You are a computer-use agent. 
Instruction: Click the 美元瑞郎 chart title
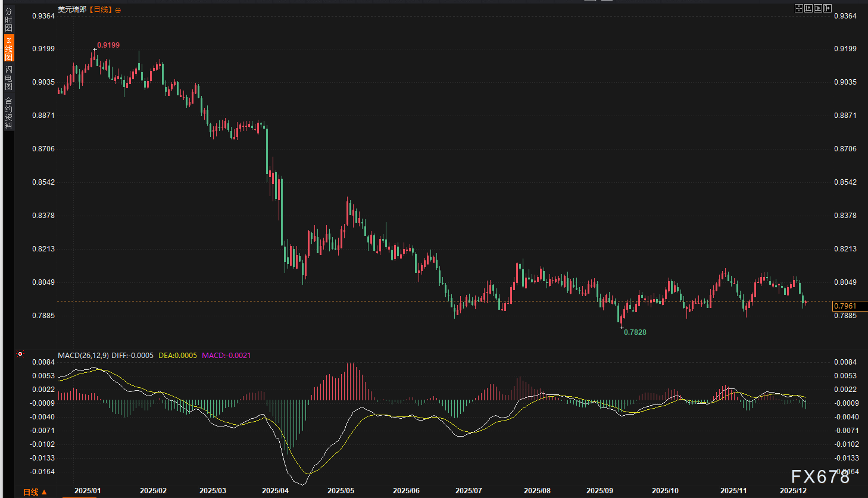point(72,10)
